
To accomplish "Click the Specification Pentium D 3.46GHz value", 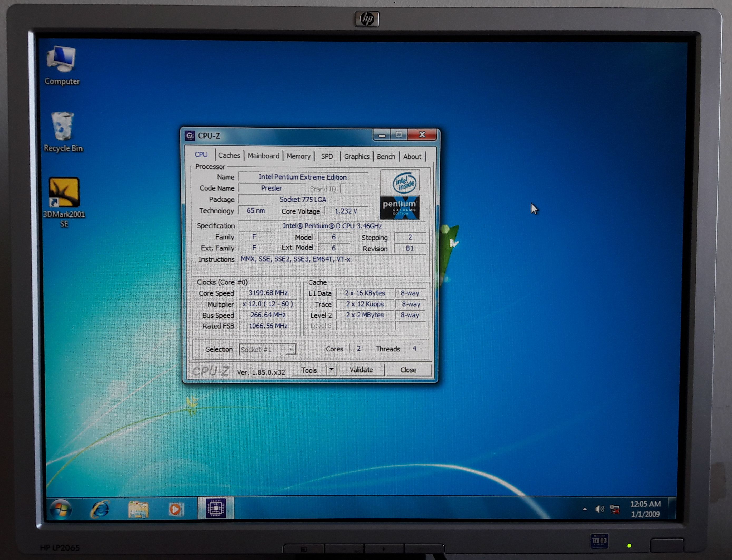I will click(332, 226).
